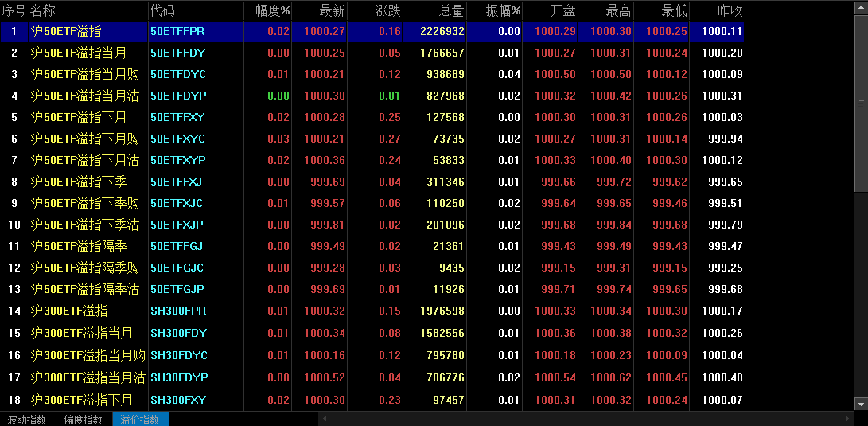Image resolution: width=868 pixels, height=426 pixels.
Task: Select row 沪50ETF溢指隔季沽
Action: pos(85,289)
